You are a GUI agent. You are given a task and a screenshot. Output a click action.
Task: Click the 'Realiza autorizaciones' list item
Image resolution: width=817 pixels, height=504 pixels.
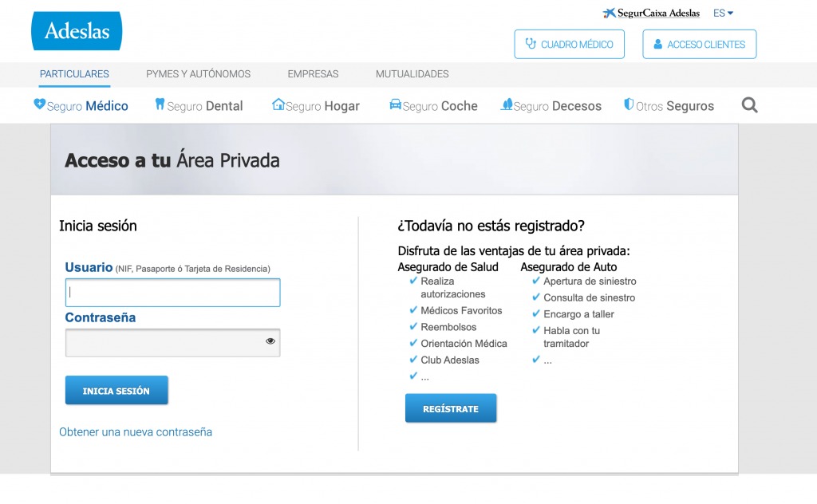pyautogui.click(x=453, y=287)
